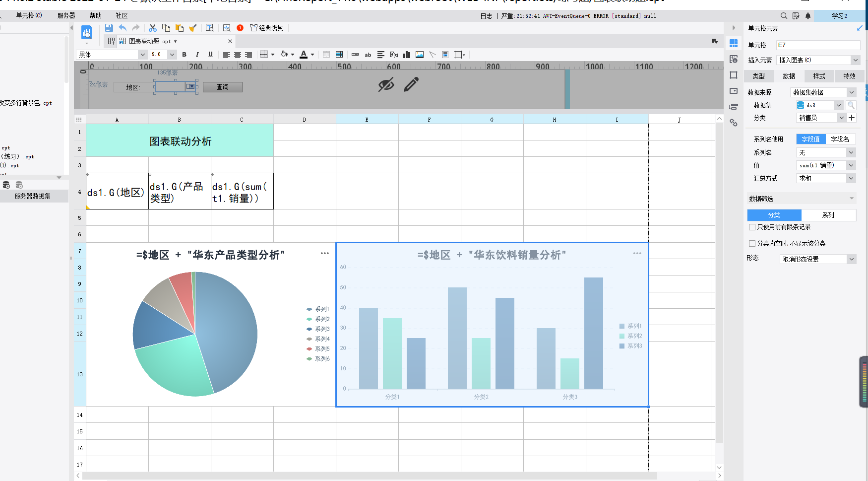Switch to the 类型 tab
This screenshot has width=868, height=481.
[759, 76]
